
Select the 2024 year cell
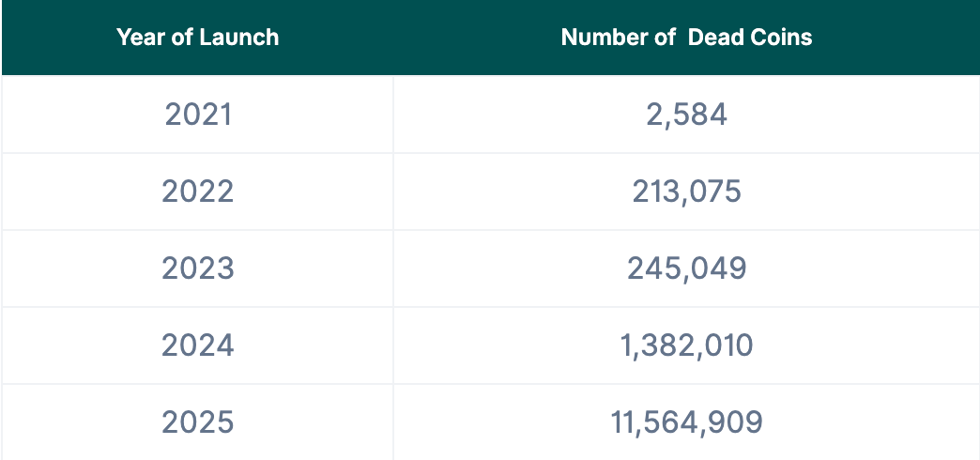[x=197, y=345]
